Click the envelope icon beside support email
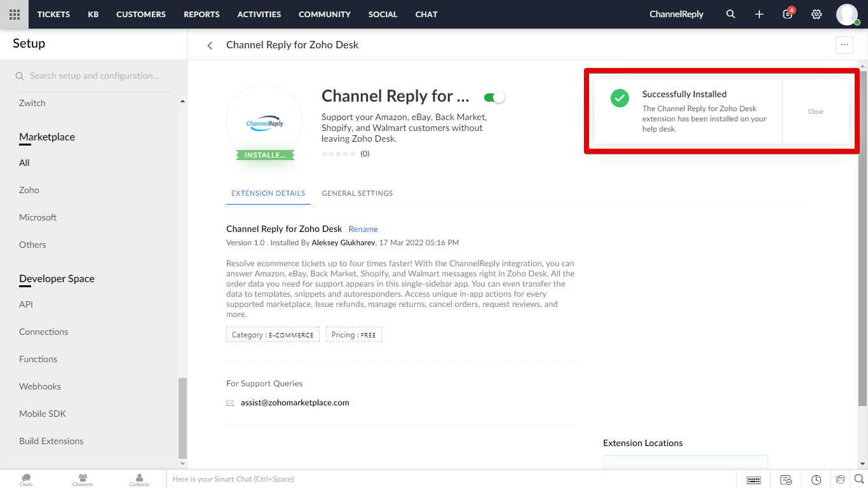The width and height of the screenshot is (868, 488). pos(230,403)
